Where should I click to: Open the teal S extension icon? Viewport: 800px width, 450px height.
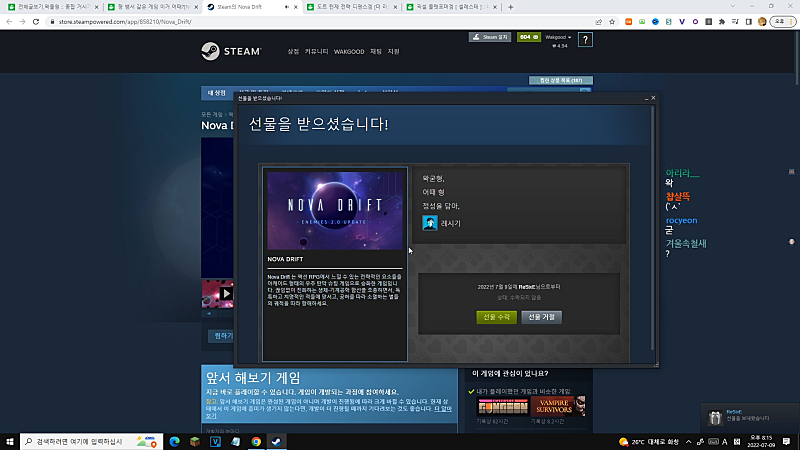pyautogui.click(x=668, y=22)
